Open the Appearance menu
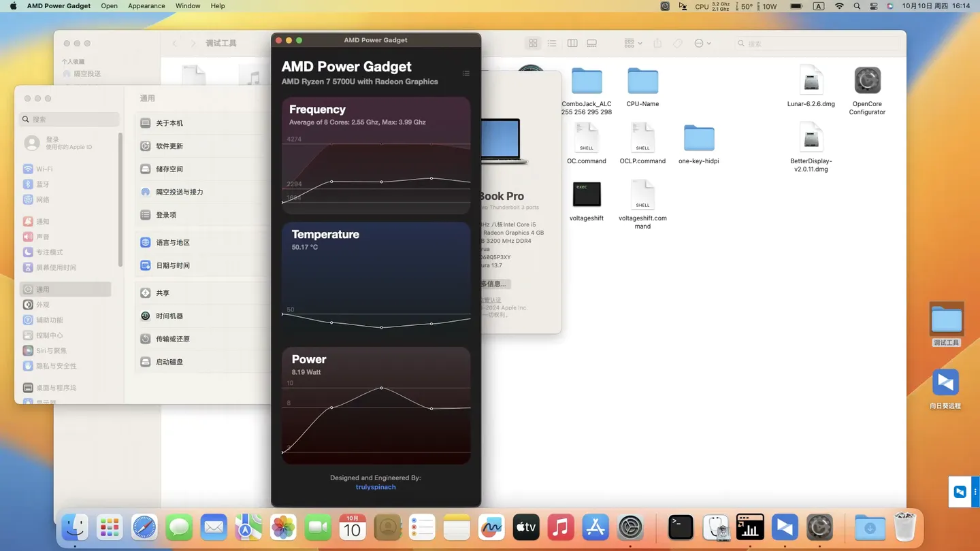 [146, 6]
